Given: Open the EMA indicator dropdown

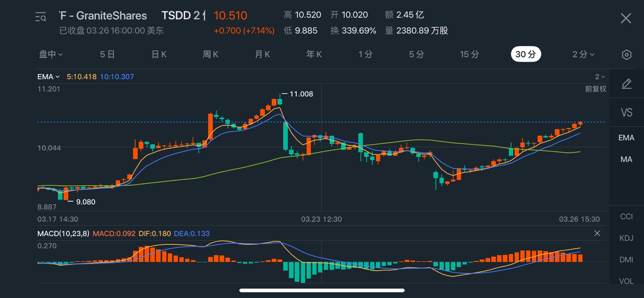Looking at the screenshot, I should click(48, 77).
